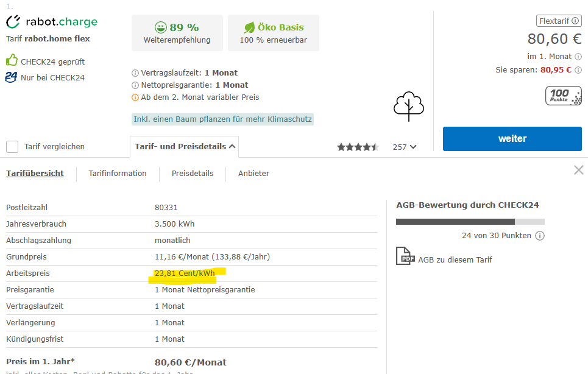Click the highlighted 23,81 Cent/kWh value
The image size is (588, 374).
click(185, 273)
